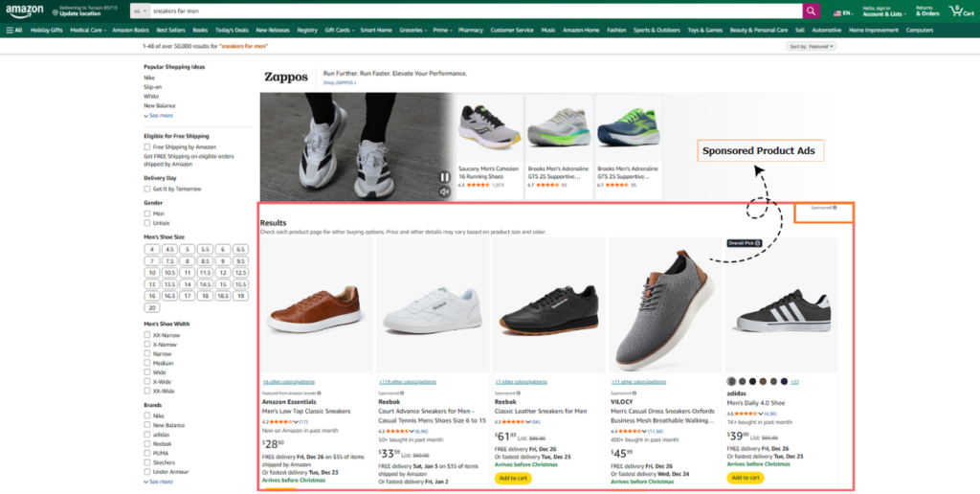Check the Skechers brand filter
This screenshot has height=494, width=980.
point(147,462)
